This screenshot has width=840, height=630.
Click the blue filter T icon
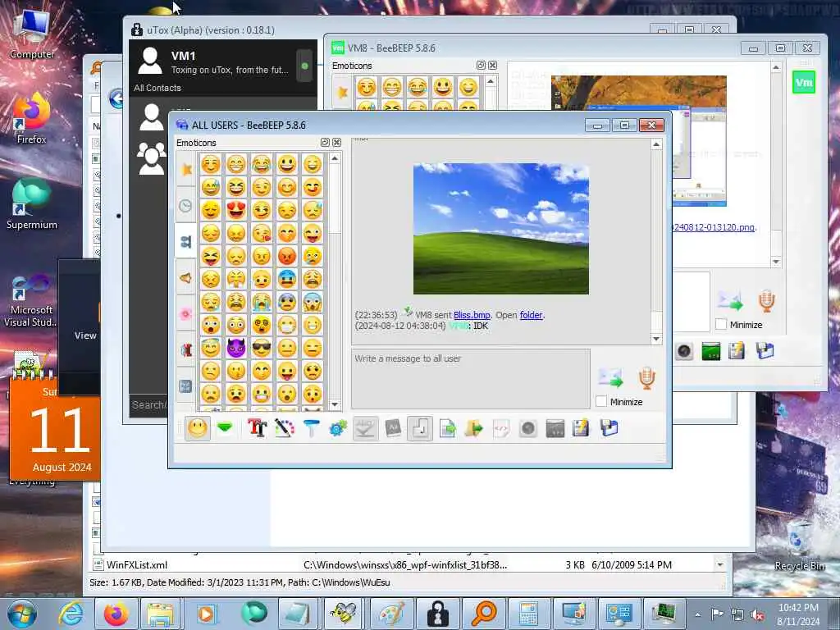click(311, 428)
